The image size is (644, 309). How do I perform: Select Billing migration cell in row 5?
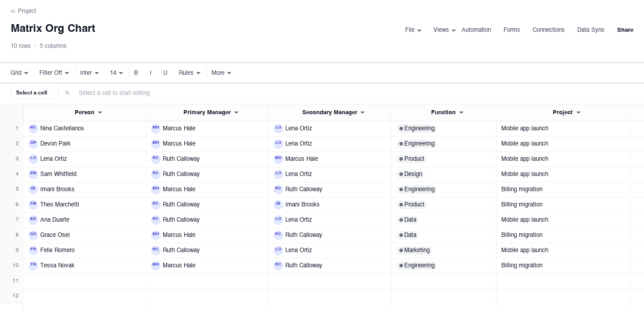coord(563,189)
